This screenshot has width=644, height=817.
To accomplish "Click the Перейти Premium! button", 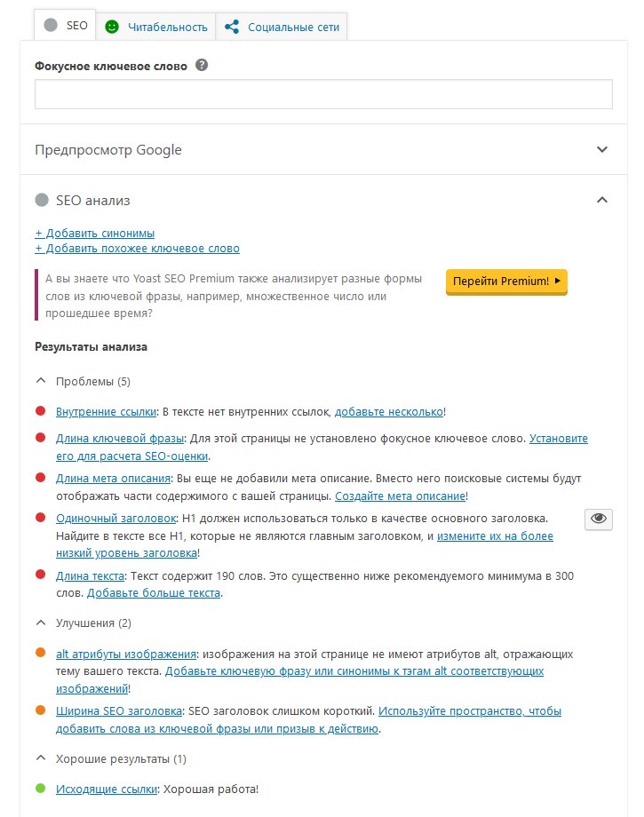I will 505,281.
